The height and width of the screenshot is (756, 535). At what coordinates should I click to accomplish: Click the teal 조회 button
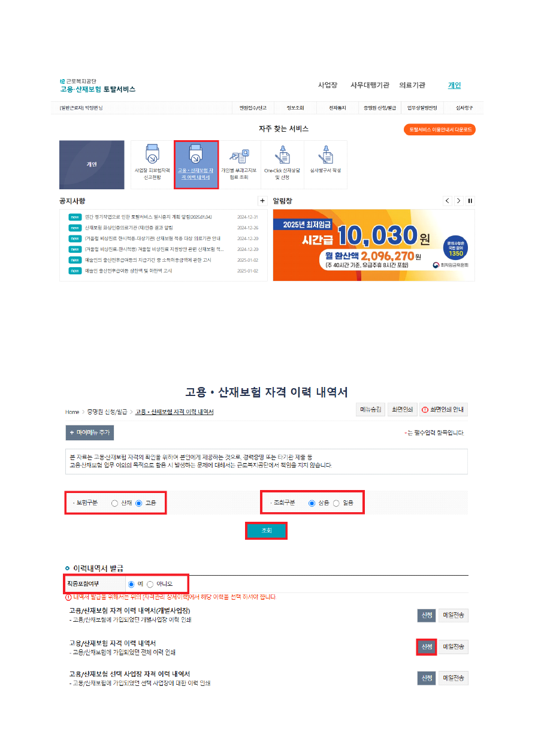[267, 531]
